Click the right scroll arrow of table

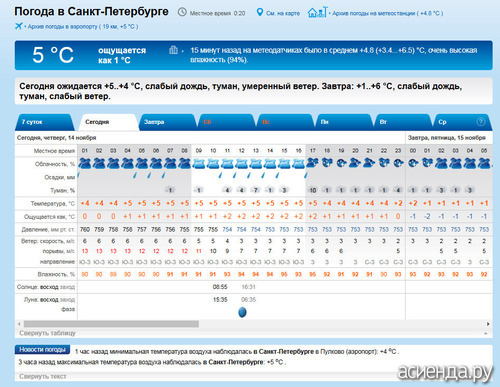click(x=488, y=324)
